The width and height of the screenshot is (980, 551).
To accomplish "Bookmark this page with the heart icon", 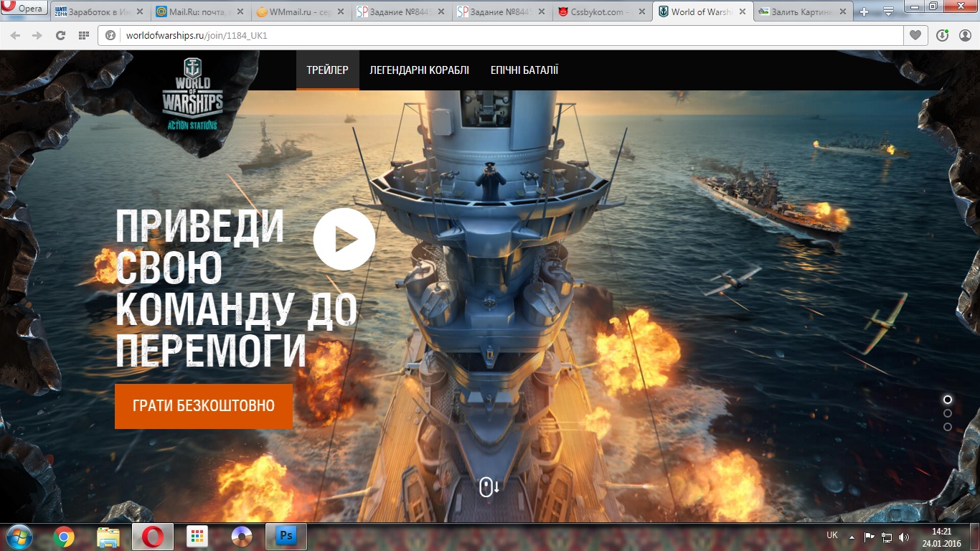I will coord(915,36).
